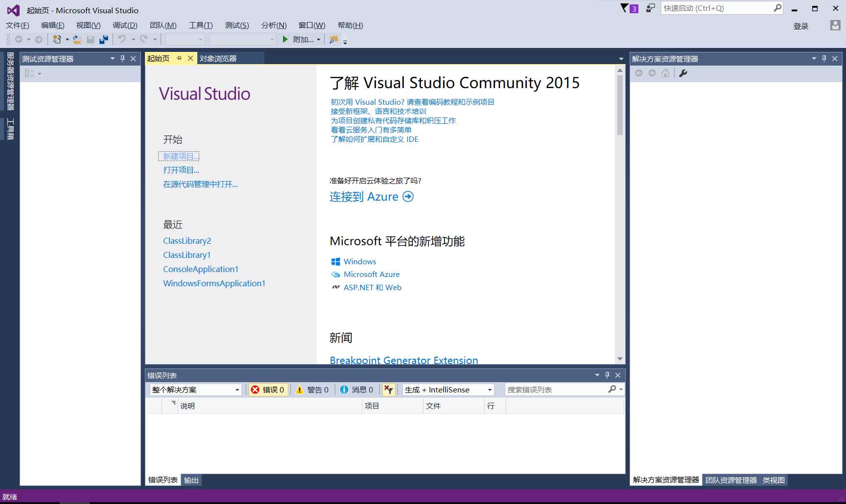Open the document tab list dropdown arrow

pos(621,59)
